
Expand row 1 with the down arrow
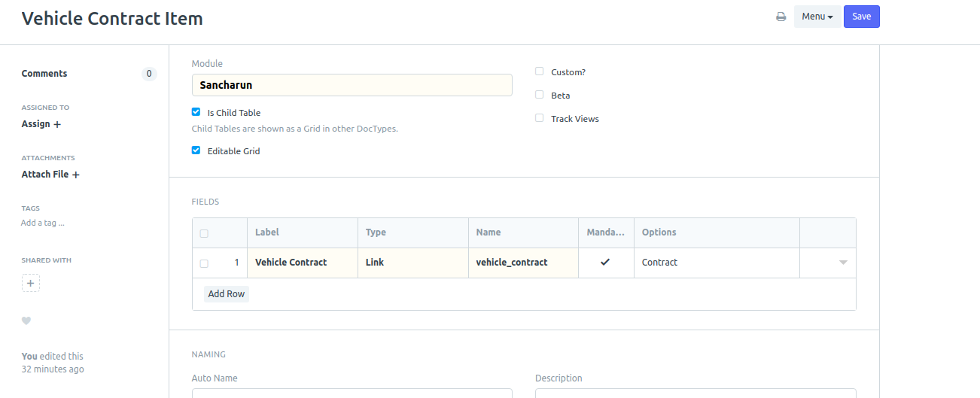[x=843, y=263]
